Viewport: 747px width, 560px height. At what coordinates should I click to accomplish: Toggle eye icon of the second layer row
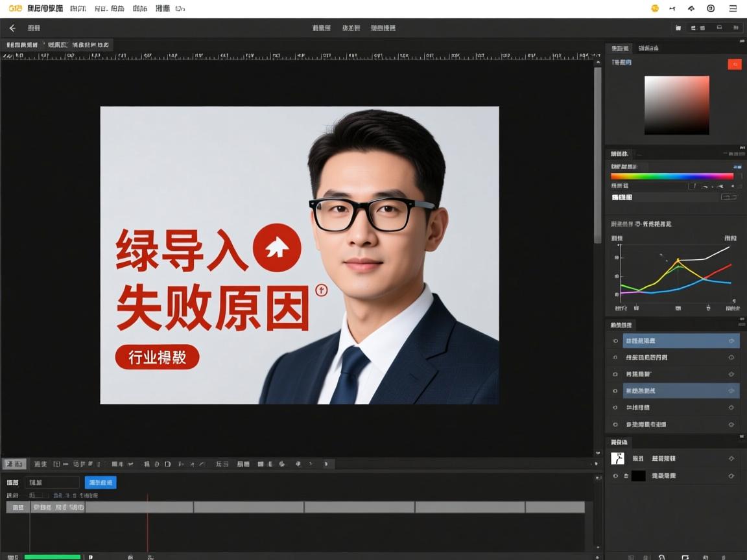[x=615, y=357]
